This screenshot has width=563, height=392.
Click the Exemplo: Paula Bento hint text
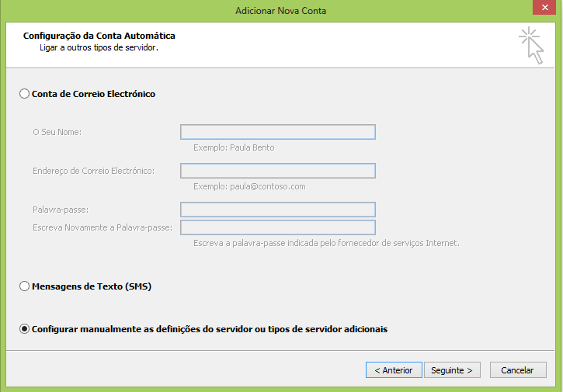pos(234,147)
